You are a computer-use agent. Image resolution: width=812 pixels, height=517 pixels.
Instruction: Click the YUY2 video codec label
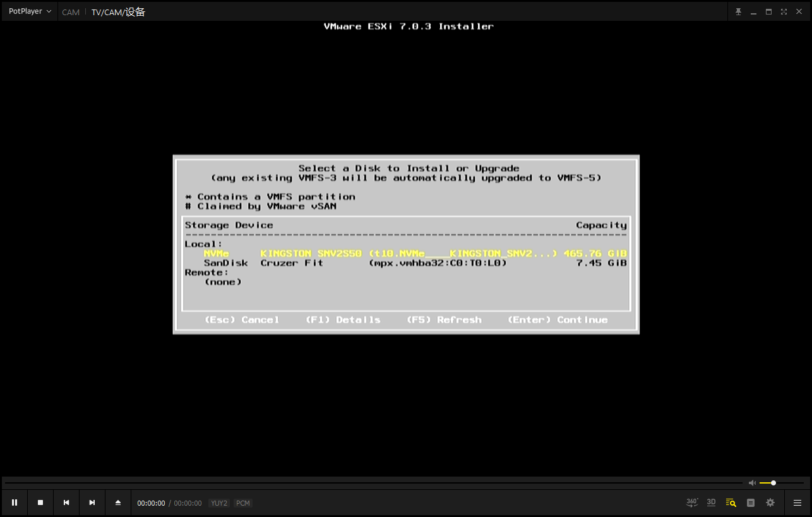coord(219,503)
